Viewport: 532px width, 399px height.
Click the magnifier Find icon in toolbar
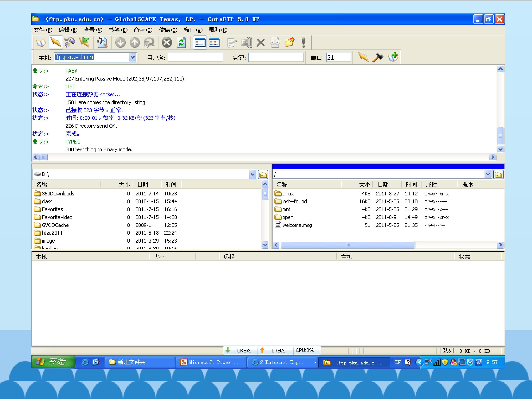(102, 42)
